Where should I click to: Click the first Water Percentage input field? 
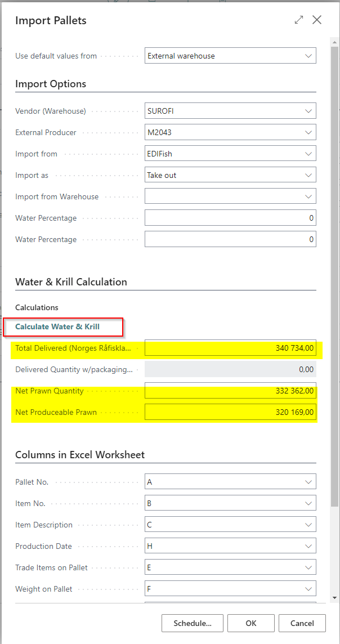(x=230, y=218)
